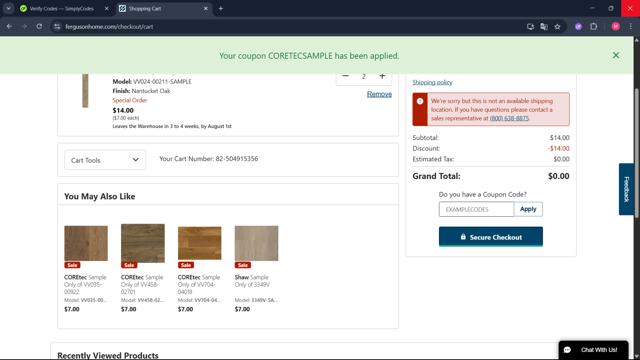Image resolution: width=640 pixels, height=360 pixels.
Task: Open Shaw 3349V sample thumbnail
Action: point(256,243)
